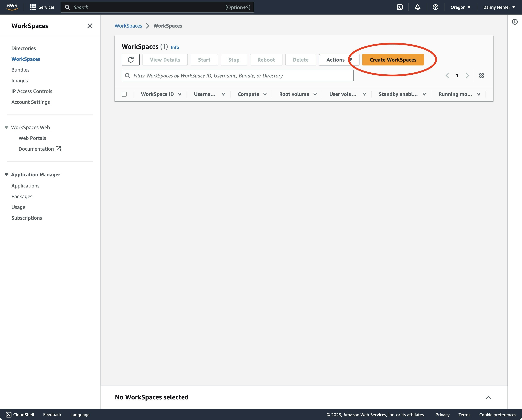Click Create WorkSpaces button
The width and height of the screenshot is (522, 420).
pyautogui.click(x=393, y=60)
